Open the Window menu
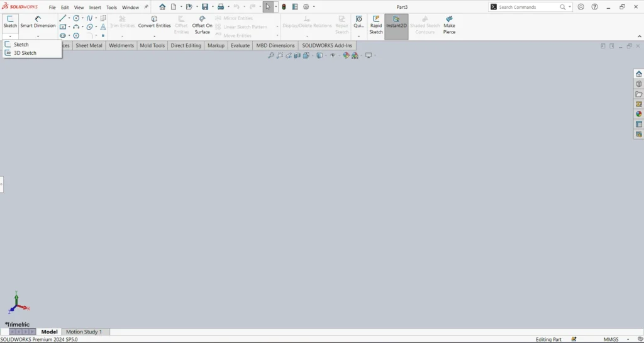The height and width of the screenshot is (343, 644). tap(130, 8)
